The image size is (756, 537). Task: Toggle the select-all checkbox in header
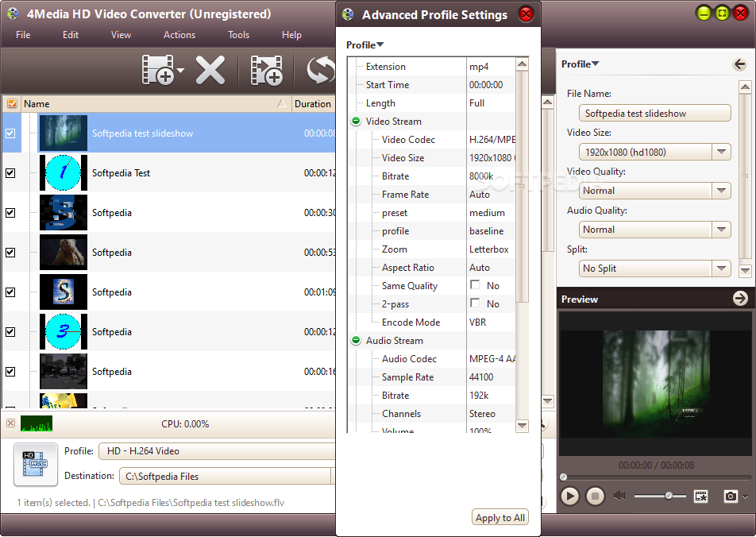(x=12, y=104)
